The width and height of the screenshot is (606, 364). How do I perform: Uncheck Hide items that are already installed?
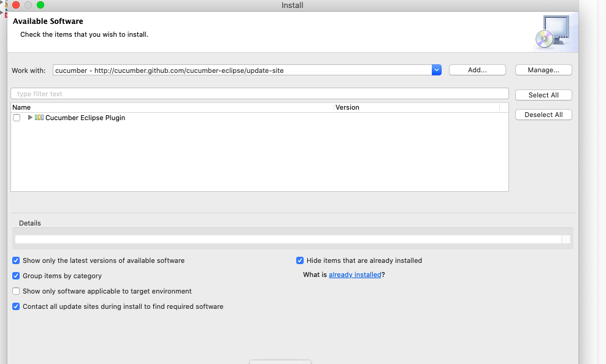(300, 260)
